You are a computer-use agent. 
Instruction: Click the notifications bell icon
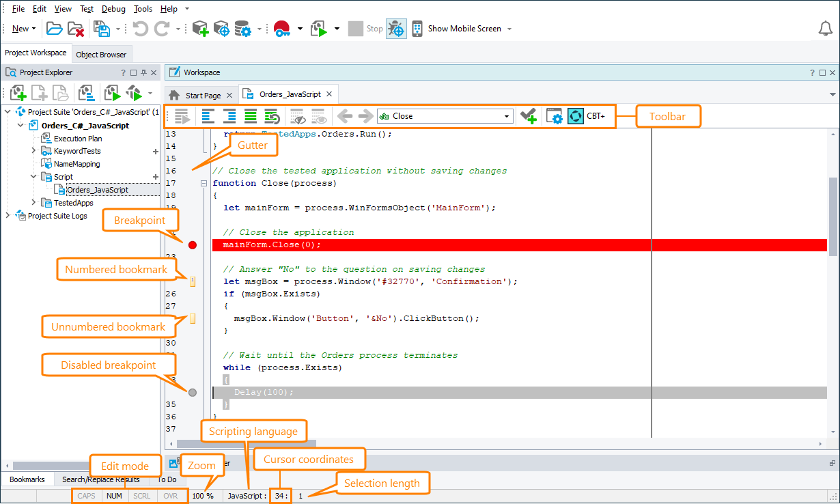826,29
